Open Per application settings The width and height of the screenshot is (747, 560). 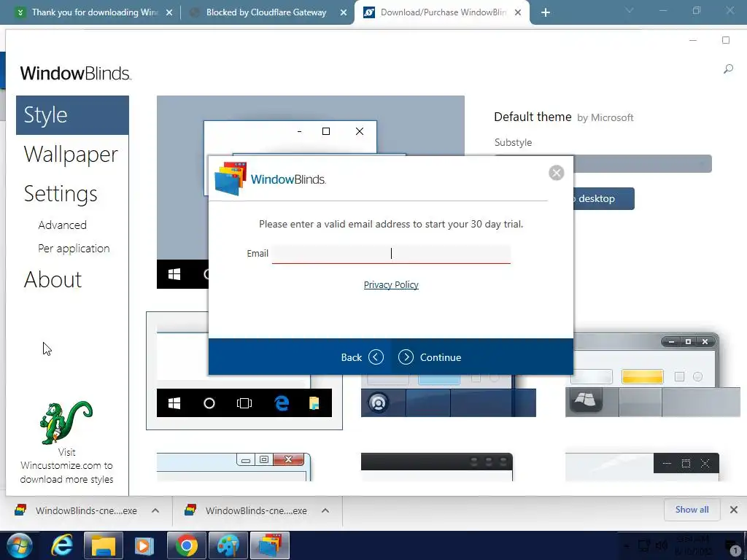(x=74, y=249)
